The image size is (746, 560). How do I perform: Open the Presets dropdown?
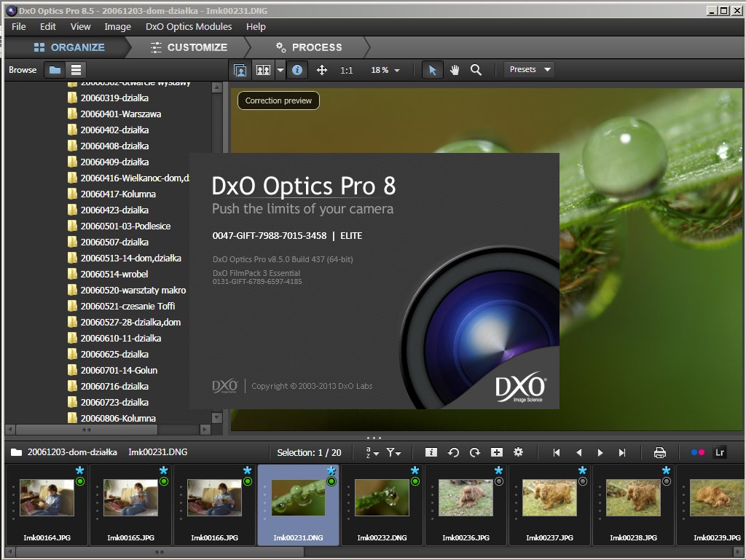coord(530,70)
